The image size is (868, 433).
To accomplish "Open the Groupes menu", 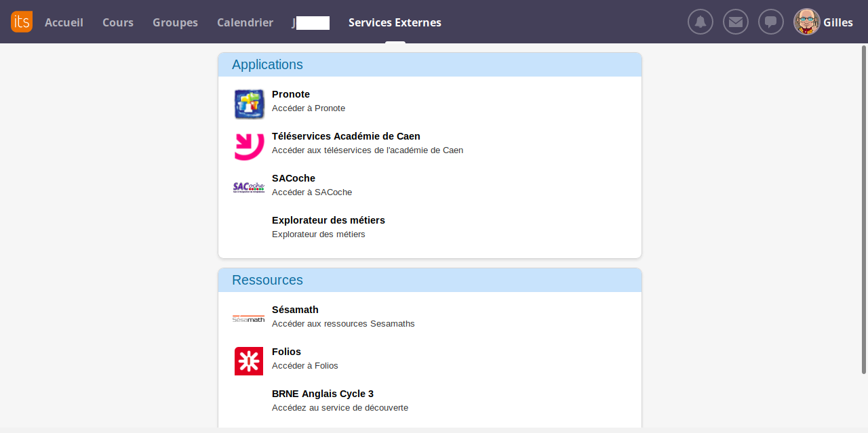I will (x=175, y=22).
